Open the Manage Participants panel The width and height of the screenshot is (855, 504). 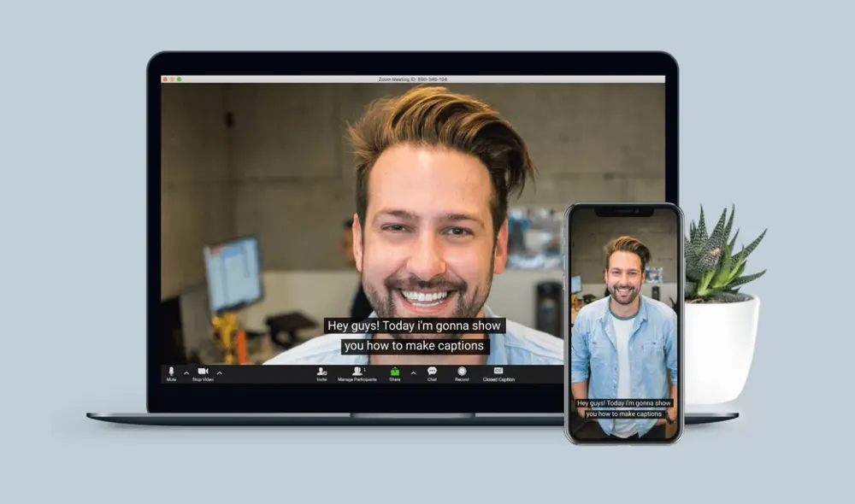tap(357, 372)
